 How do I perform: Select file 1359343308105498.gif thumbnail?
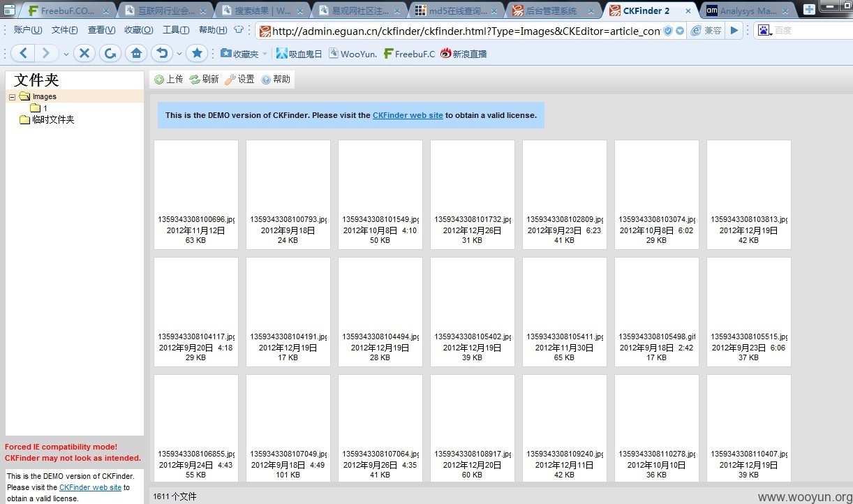pyautogui.click(x=657, y=312)
